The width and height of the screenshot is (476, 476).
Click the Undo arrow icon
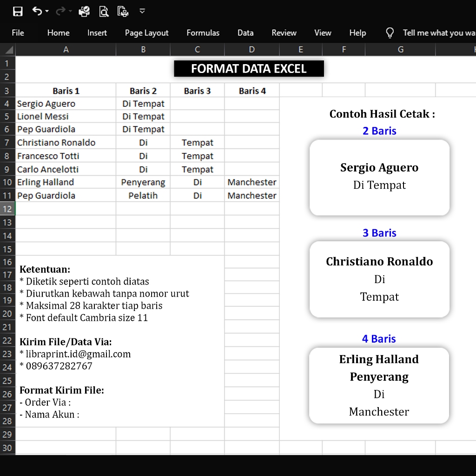pyautogui.click(x=37, y=11)
